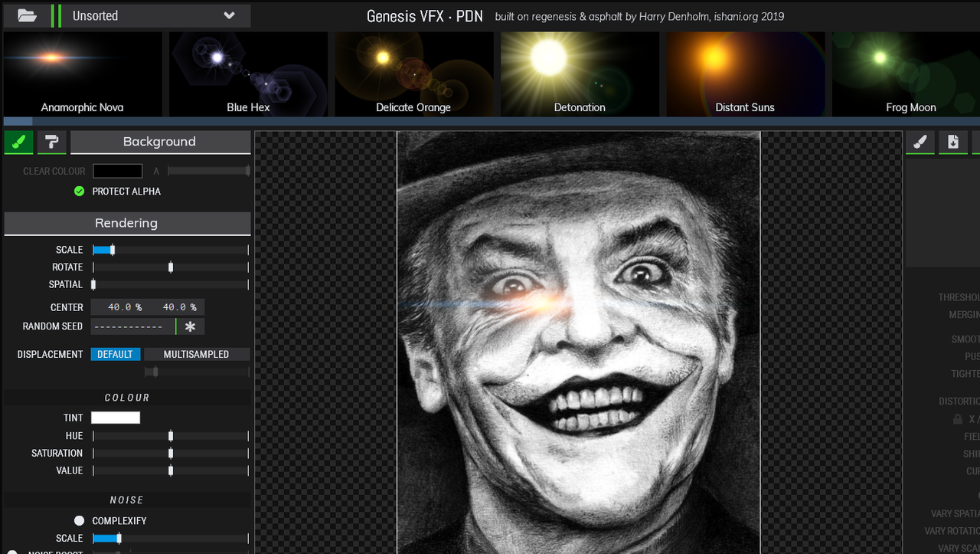Choose the Delicate Orange flare preset

pos(413,74)
